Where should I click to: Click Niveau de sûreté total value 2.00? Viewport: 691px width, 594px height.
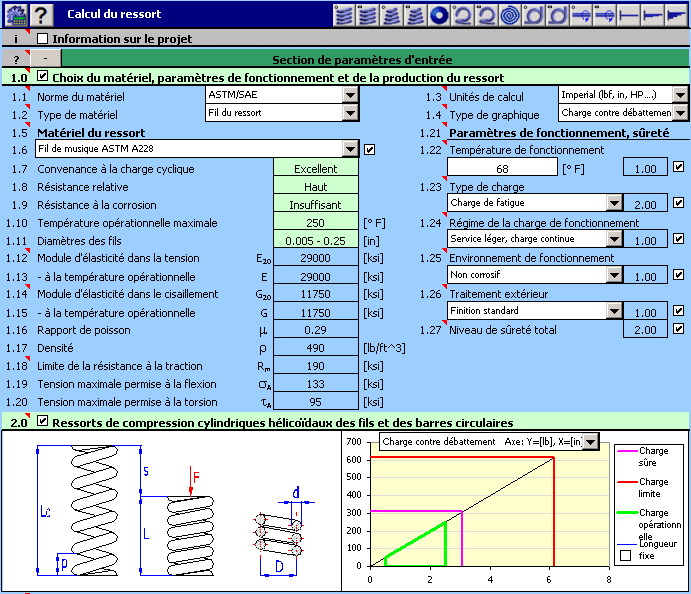[x=645, y=330]
